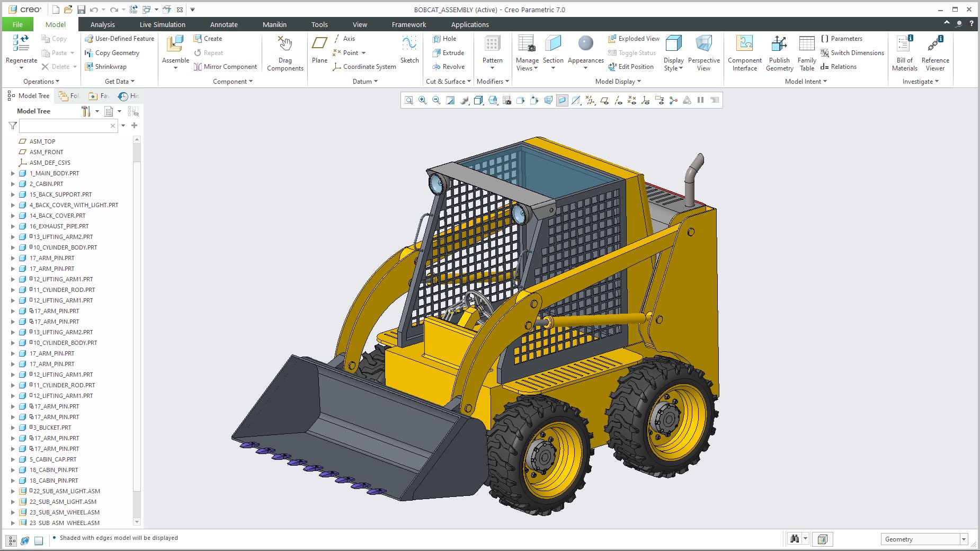Open the Datum group dropdown
980x551 pixels.
coord(365,82)
